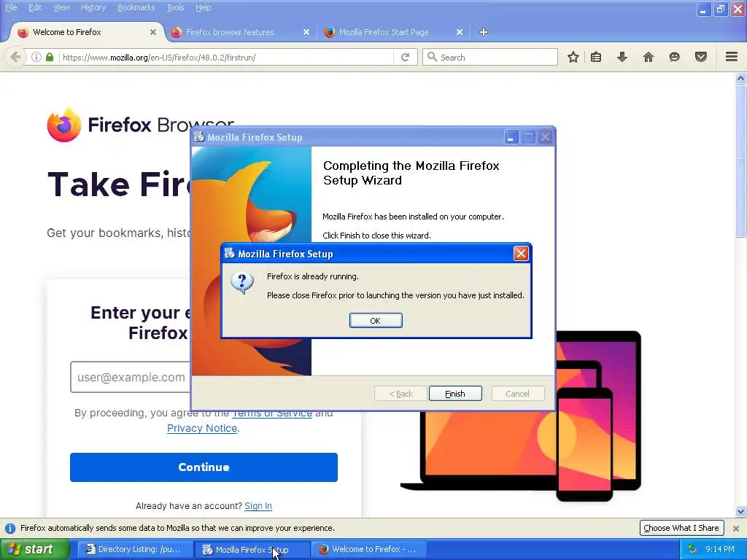Show bookmarks list icon
747x560 pixels.
595,57
